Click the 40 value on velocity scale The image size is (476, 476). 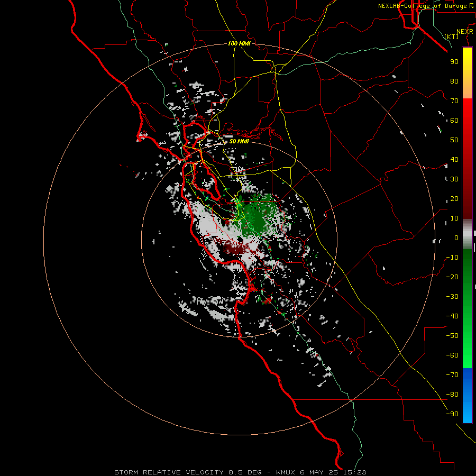click(454, 159)
